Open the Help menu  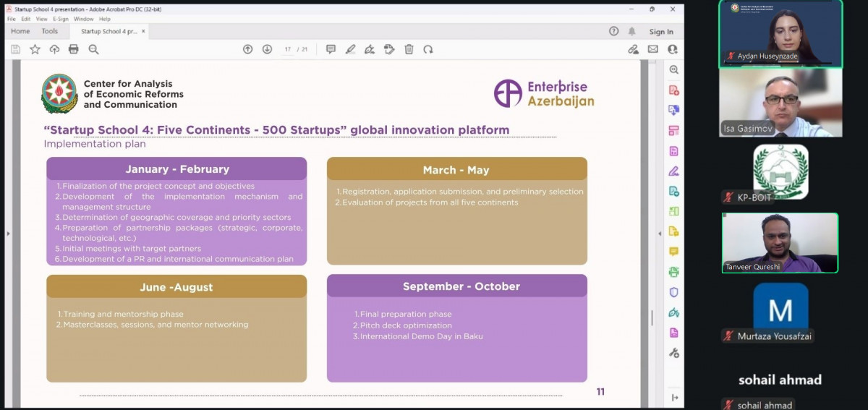pyautogui.click(x=105, y=19)
